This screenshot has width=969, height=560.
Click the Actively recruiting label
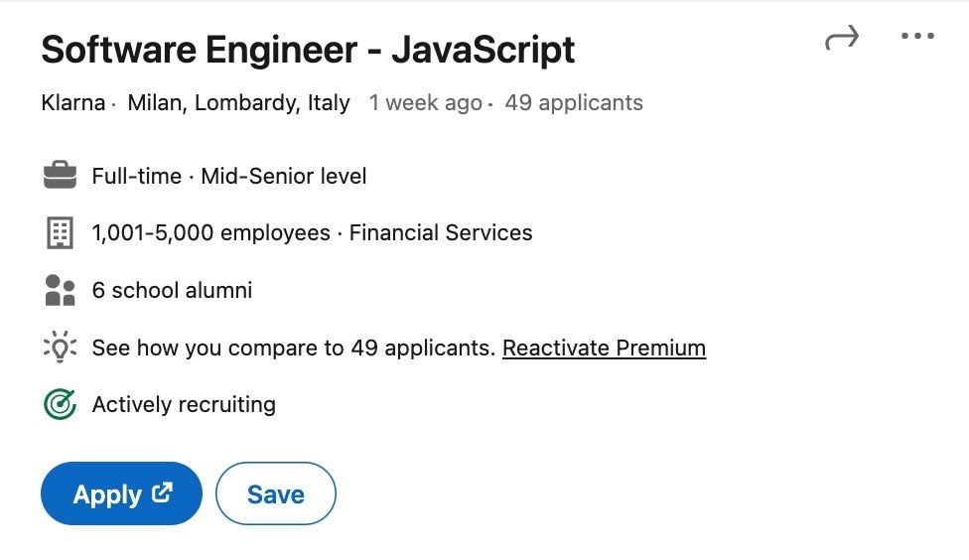[184, 405]
